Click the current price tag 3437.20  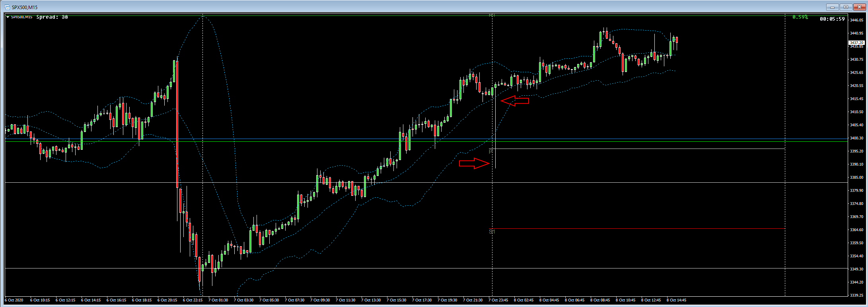pyautogui.click(x=856, y=42)
